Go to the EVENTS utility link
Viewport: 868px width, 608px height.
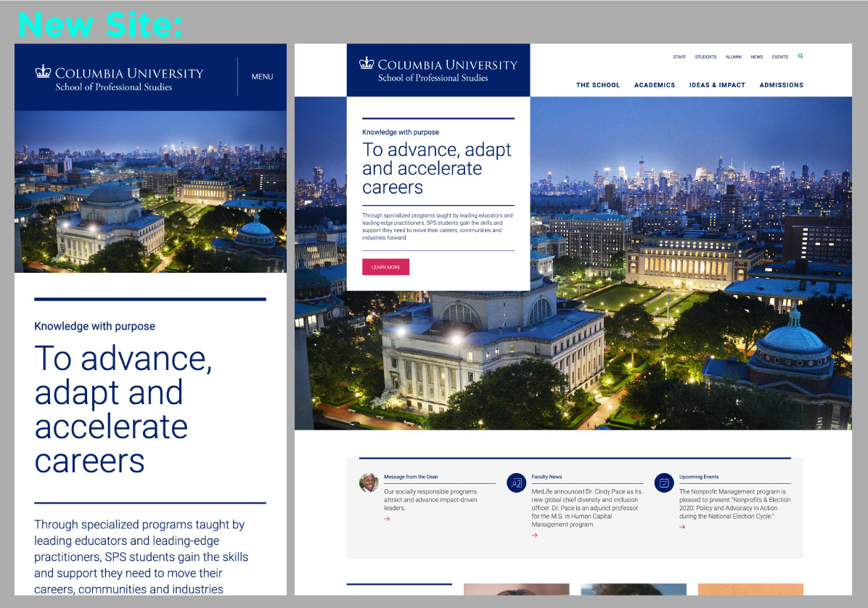(x=780, y=57)
